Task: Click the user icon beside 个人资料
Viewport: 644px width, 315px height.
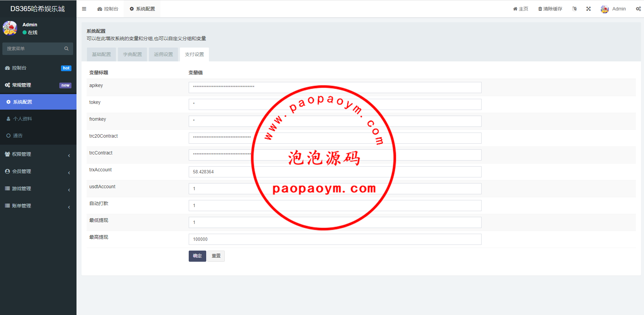Action: coord(8,119)
